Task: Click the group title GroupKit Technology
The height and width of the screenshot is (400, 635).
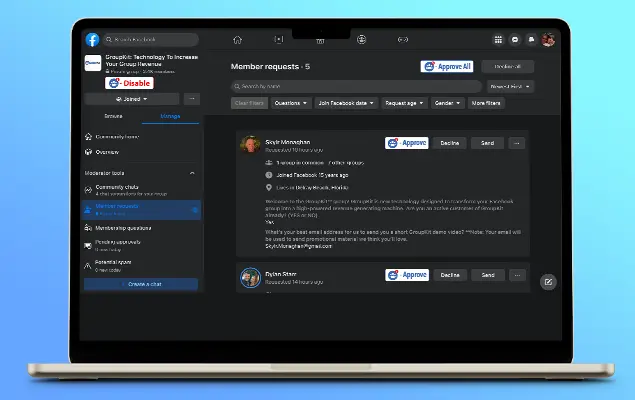Action: click(152, 60)
